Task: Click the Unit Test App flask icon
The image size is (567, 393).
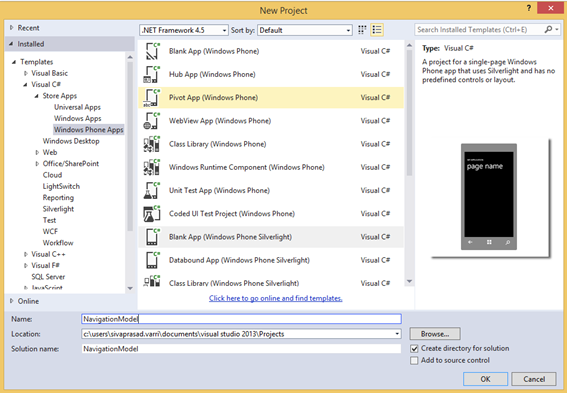Action: 152,191
